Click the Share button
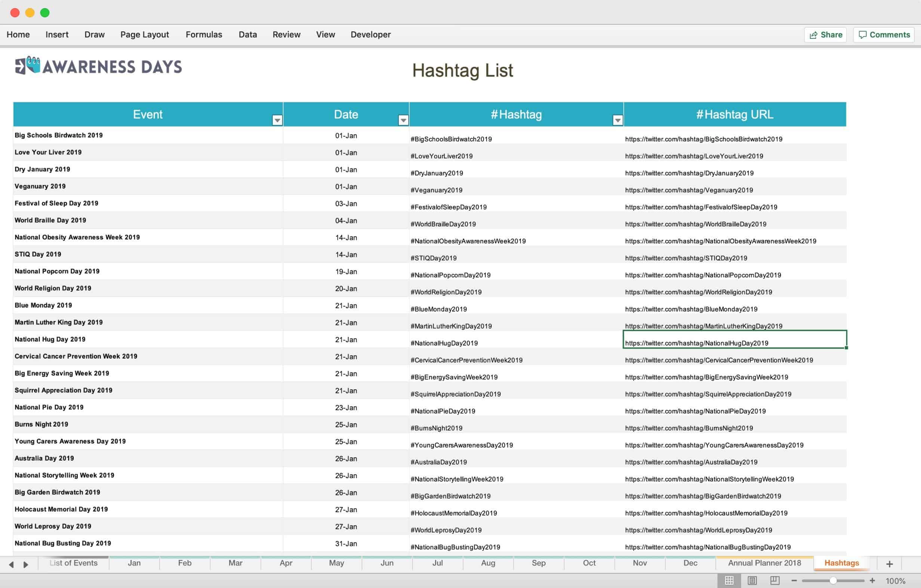921x588 pixels. pyautogui.click(x=825, y=35)
